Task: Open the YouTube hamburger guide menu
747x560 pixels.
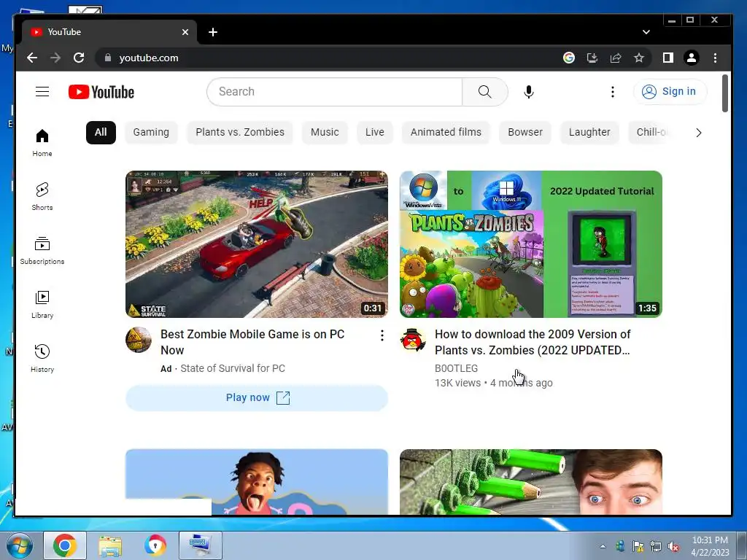Action: tap(42, 91)
